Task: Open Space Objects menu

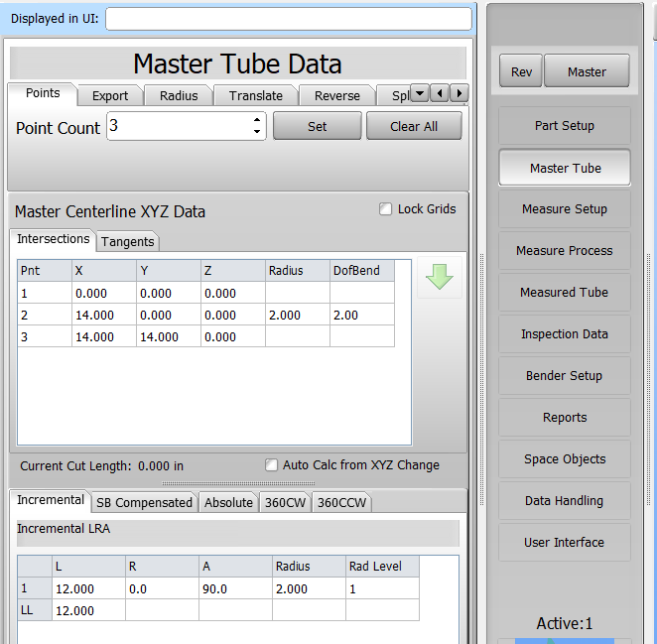Action: pyautogui.click(x=565, y=458)
